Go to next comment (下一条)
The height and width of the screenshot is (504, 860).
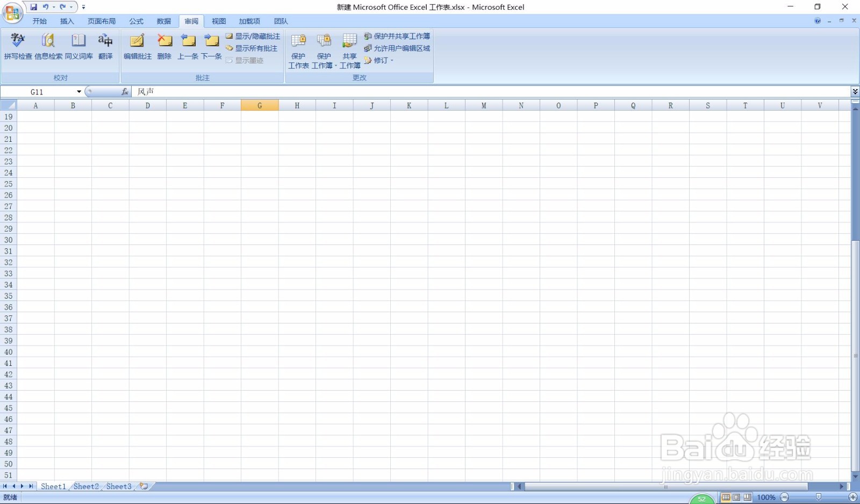coord(212,47)
